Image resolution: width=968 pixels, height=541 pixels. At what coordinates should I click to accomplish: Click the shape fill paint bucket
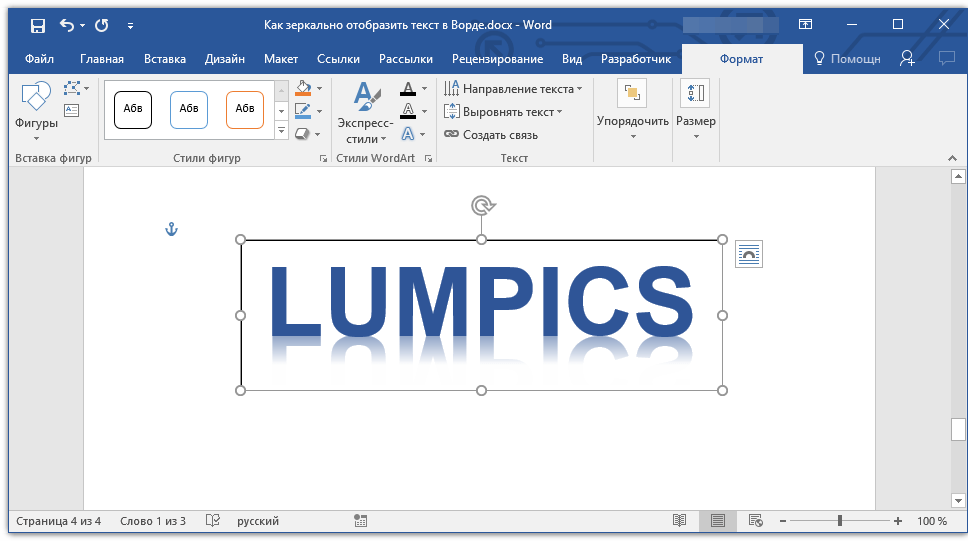(x=303, y=89)
